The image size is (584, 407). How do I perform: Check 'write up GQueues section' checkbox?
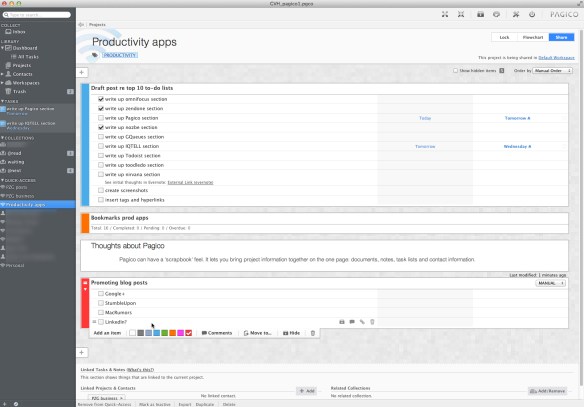[x=101, y=137]
